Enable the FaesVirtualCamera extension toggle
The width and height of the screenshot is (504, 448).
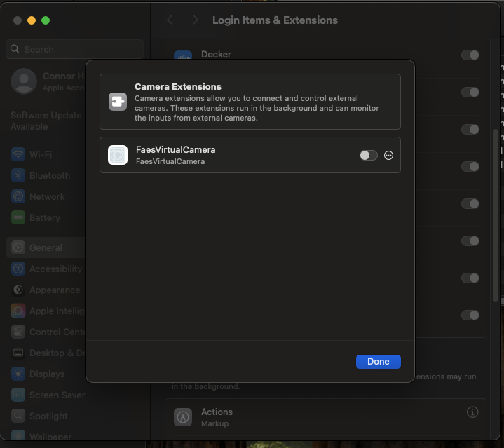368,156
